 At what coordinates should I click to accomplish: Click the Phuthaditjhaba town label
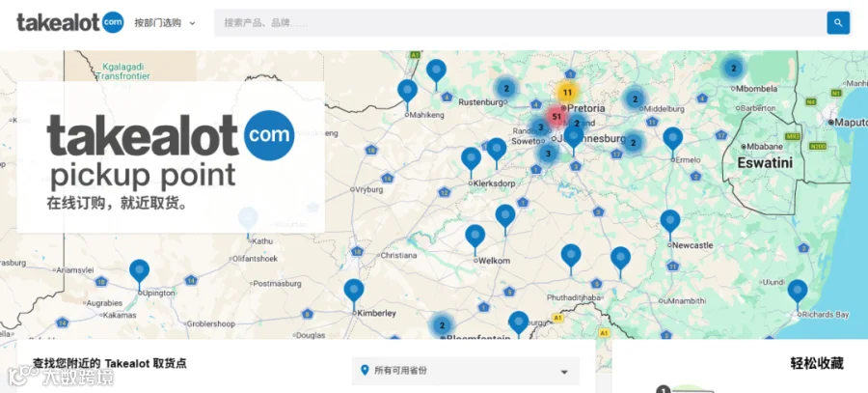[x=574, y=297]
